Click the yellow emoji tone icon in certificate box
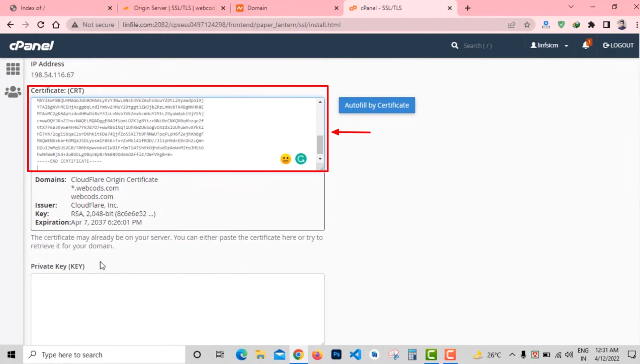The width and height of the screenshot is (640, 364). pos(286,159)
